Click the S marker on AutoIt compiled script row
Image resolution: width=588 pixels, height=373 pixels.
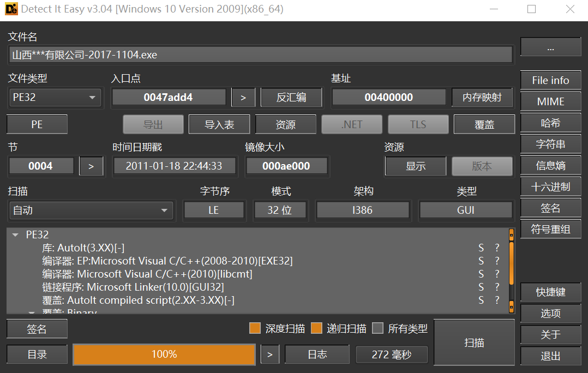(x=481, y=300)
